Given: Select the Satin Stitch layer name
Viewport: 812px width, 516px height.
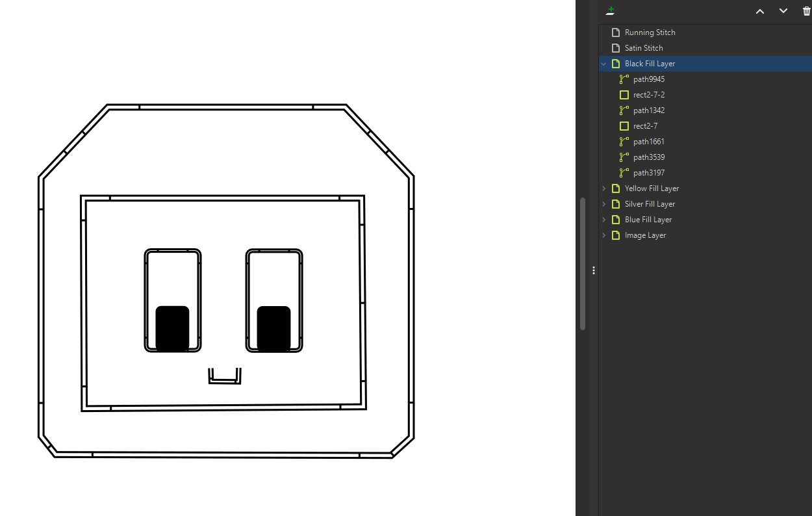Looking at the screenshot, I should (x=644, y=48).
